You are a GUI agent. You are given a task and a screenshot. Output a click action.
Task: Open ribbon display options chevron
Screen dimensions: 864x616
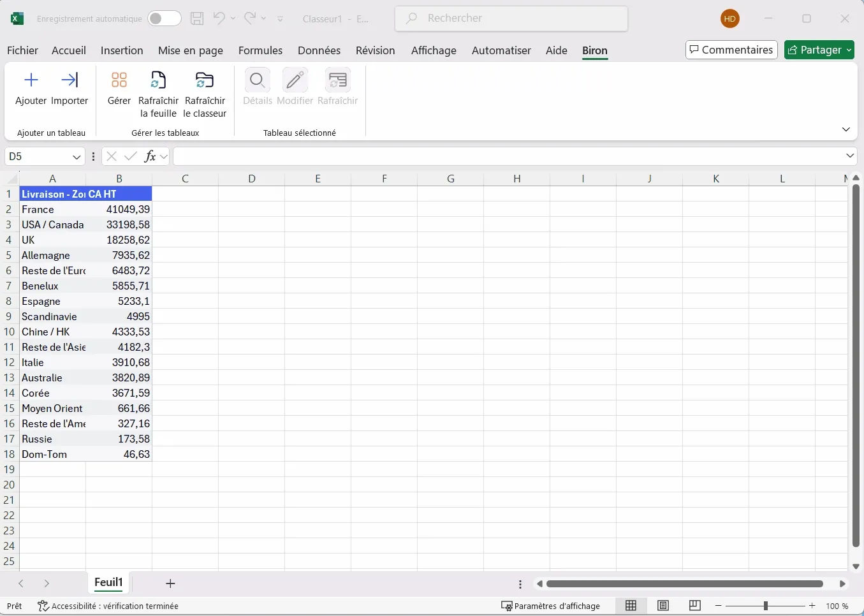click(846, 129)
